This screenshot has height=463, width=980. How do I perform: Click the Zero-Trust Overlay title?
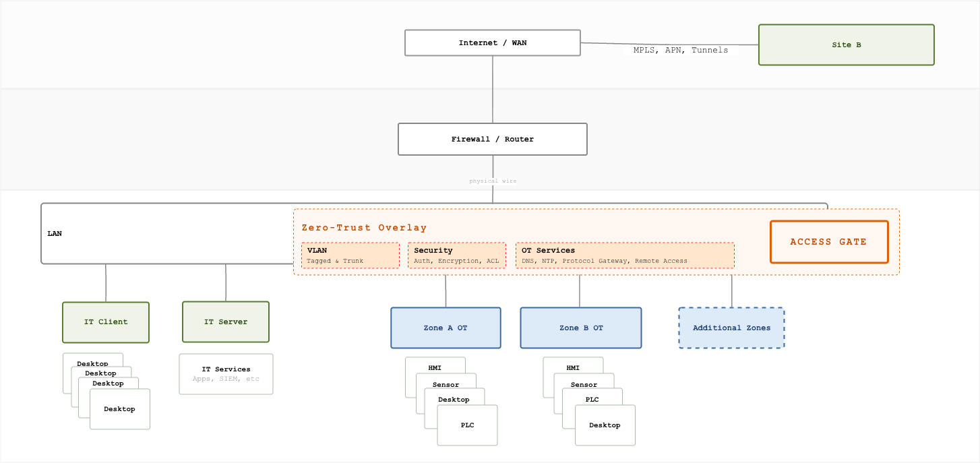[x=364, y=228]
